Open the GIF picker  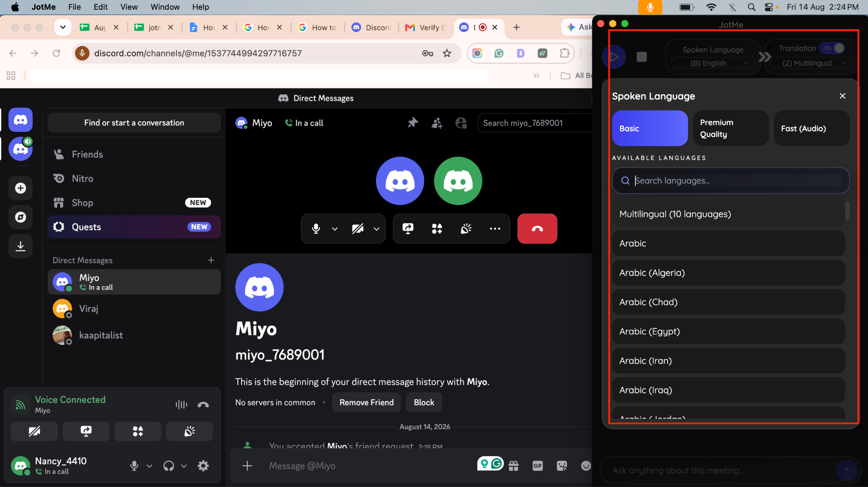538,466
